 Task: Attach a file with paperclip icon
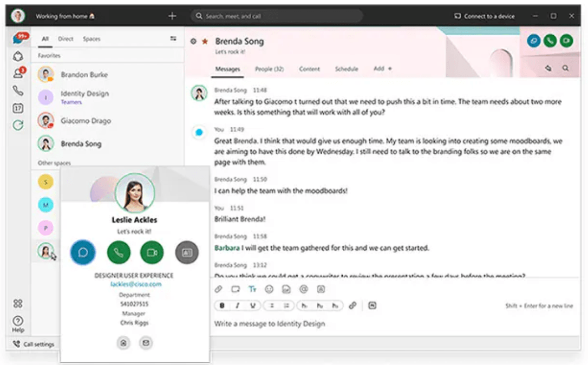click(x=218, y=289)
